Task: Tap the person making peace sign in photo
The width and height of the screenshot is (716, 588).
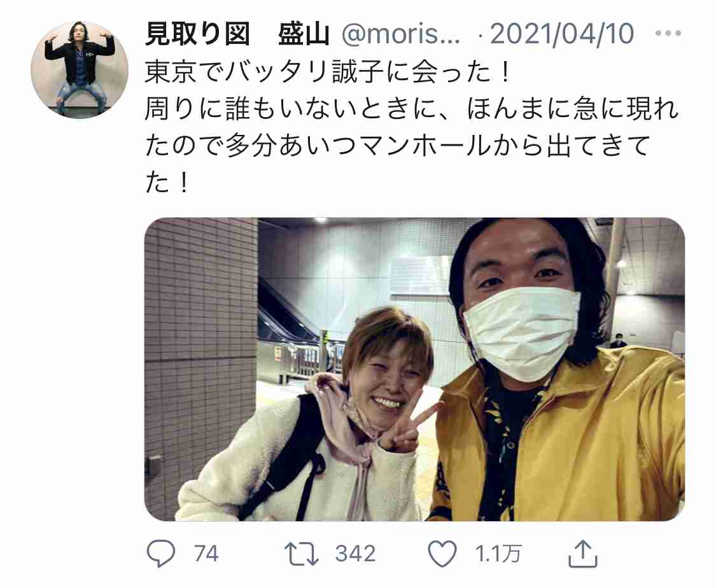Action: pos(306,413)
